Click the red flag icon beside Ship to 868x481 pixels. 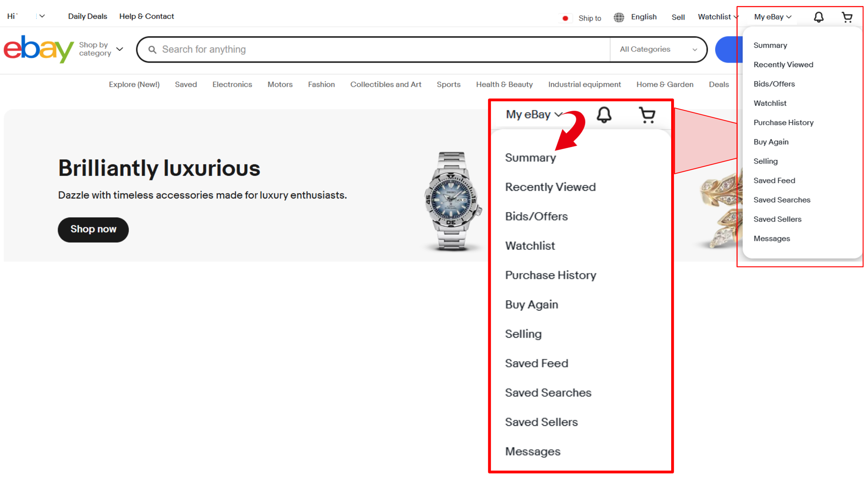[565, 18]
